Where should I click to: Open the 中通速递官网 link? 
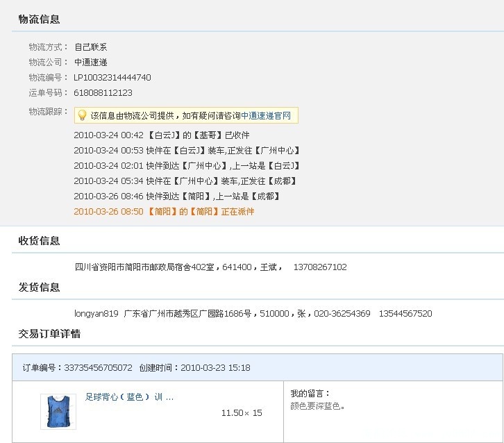(266, 115)
